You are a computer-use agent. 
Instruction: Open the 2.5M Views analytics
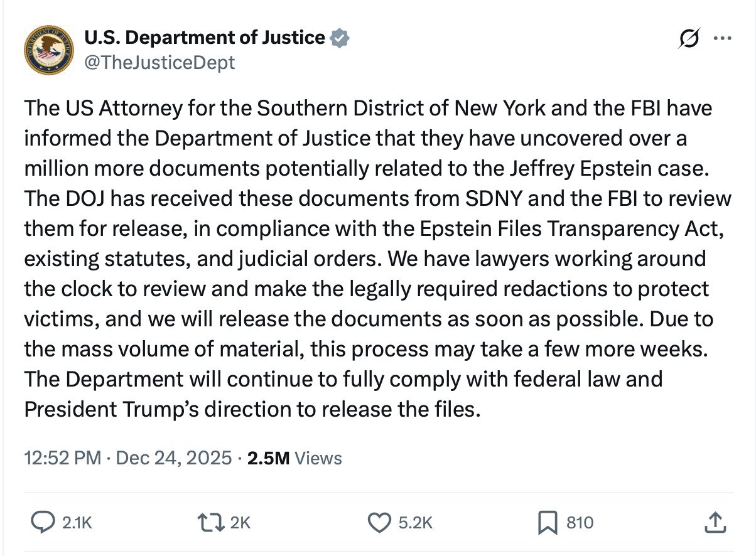click(x=294, y=458)
